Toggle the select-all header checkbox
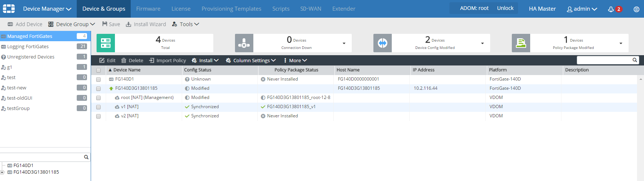 (x=98, y=70)
